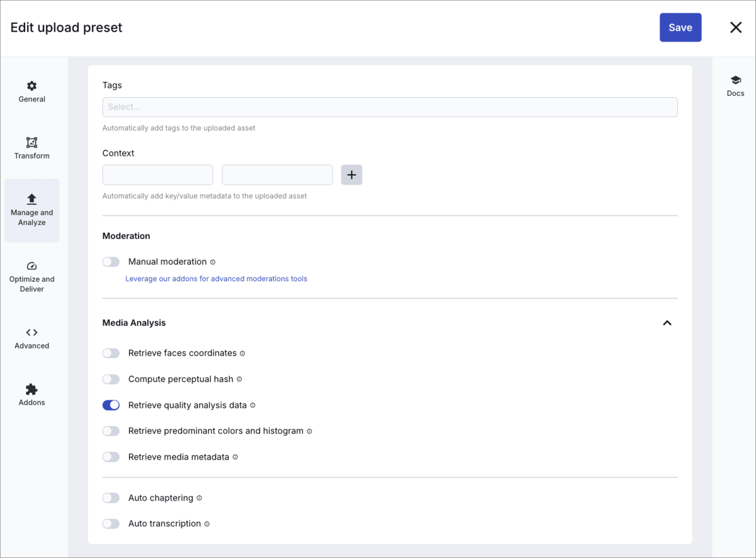Click the Media Analysis heading
The width and height of the screenshot is (756, 558).
pos(134,323)
